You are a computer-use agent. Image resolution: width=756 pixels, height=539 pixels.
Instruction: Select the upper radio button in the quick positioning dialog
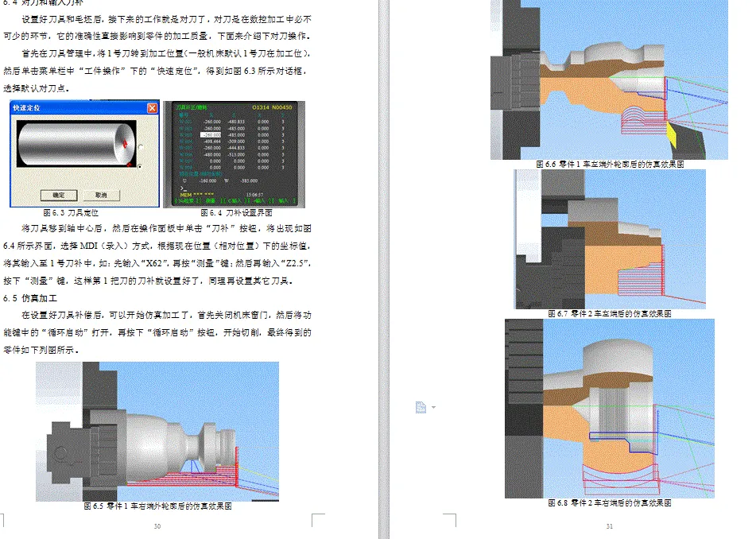click(x=140, y=146)
